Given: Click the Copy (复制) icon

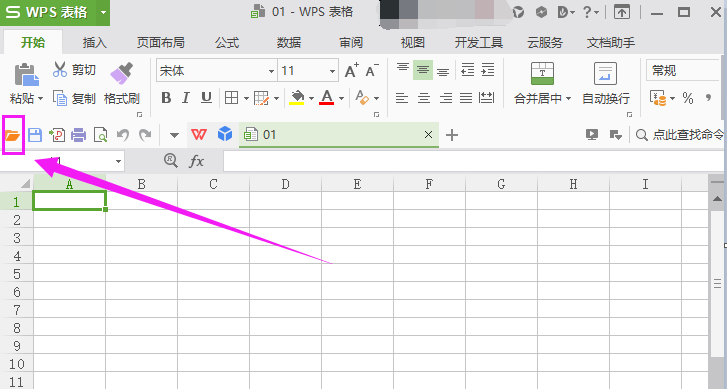Looking at the screenshot, I should click(x=60, y=98).
